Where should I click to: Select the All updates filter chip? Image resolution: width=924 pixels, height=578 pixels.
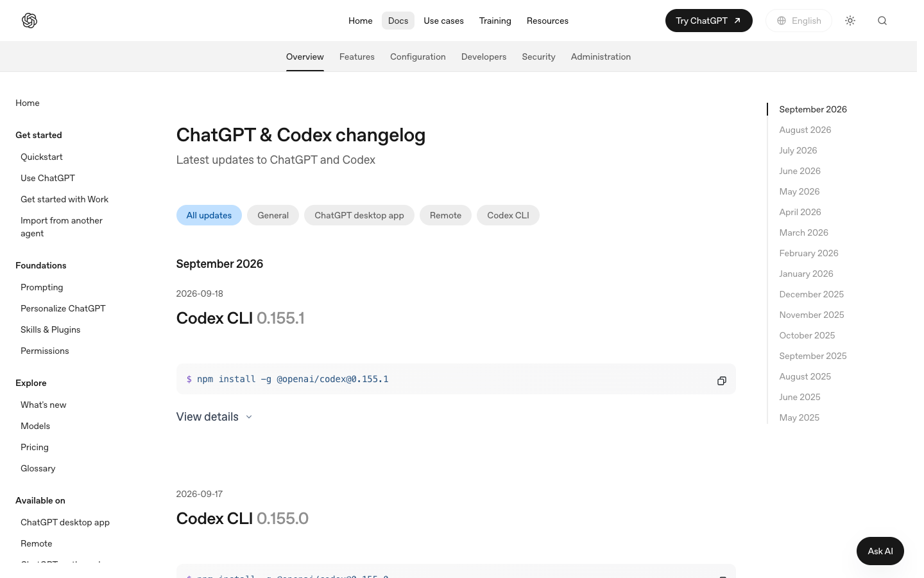[209, 215]
